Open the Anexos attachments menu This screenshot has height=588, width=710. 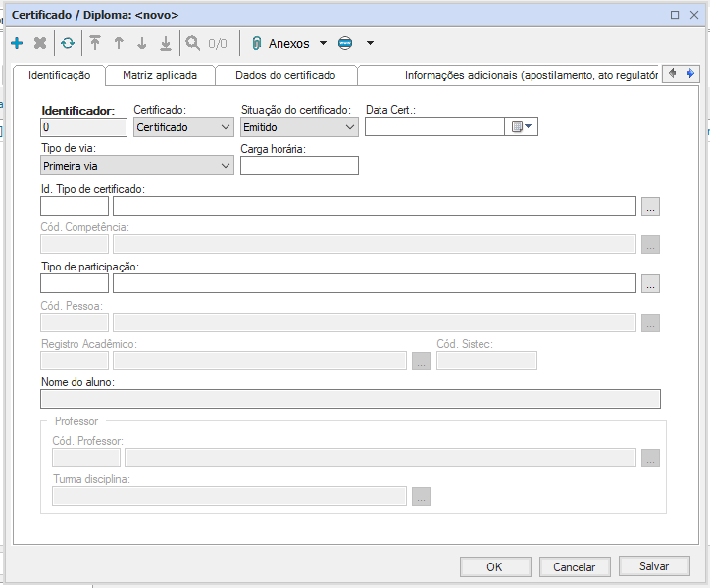[x=288, y=43]
